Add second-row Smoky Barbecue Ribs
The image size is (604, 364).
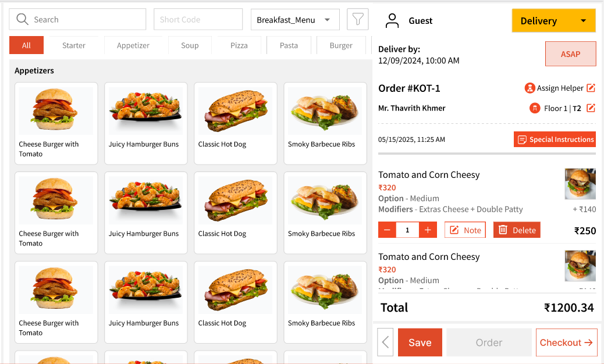(x=325, y=213)
